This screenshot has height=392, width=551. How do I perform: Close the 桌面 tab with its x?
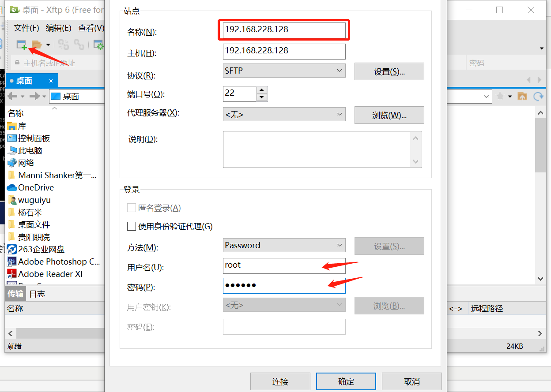click(51, 81)
